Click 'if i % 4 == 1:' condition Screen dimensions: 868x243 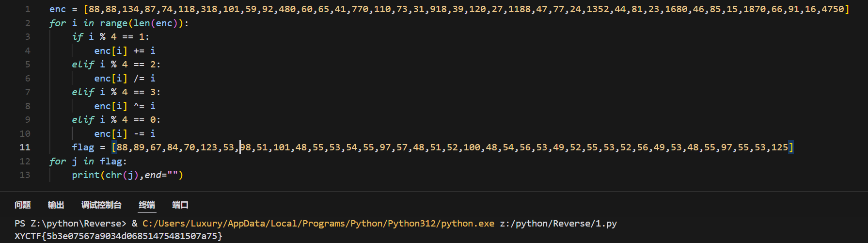[x=110, y=37]
